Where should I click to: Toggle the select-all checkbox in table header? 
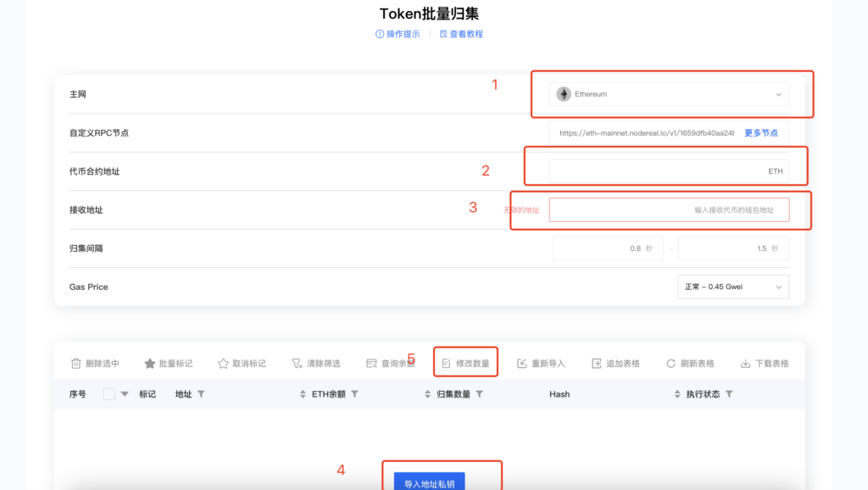tap(109, 394)
